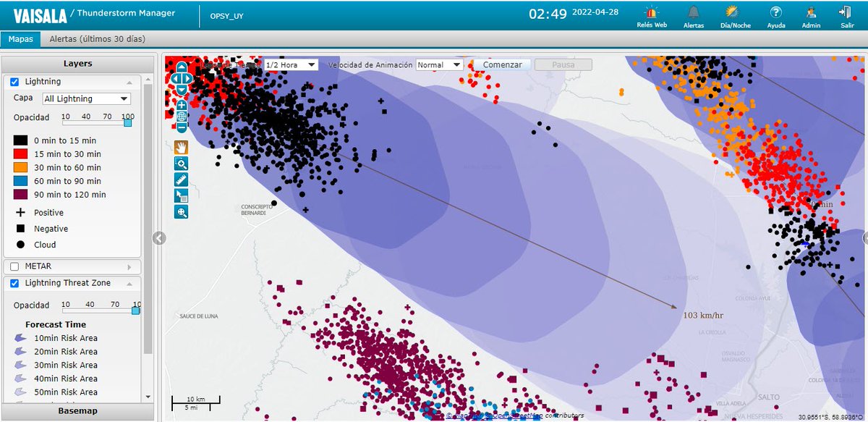This screenshot has height=422, width=868.
Task: Select the hand pan tool
Action: 182,148
